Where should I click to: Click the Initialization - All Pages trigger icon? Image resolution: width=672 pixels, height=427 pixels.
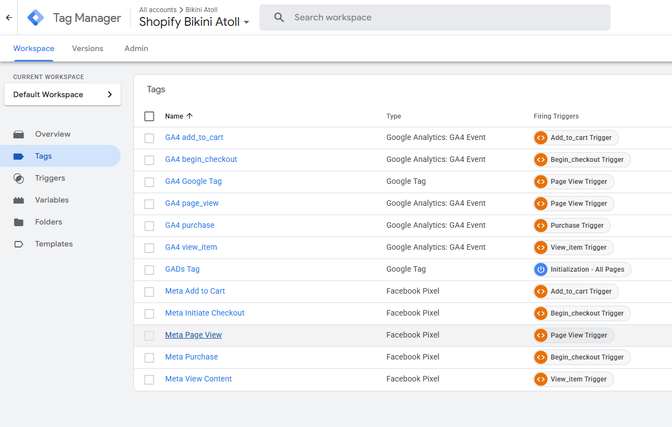click(541, 269)
